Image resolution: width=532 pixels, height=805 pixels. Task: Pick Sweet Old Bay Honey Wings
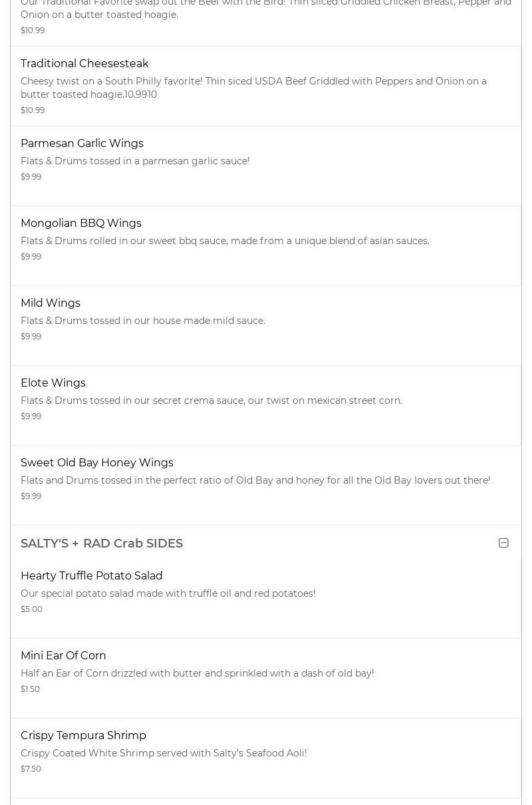[97, 463]
